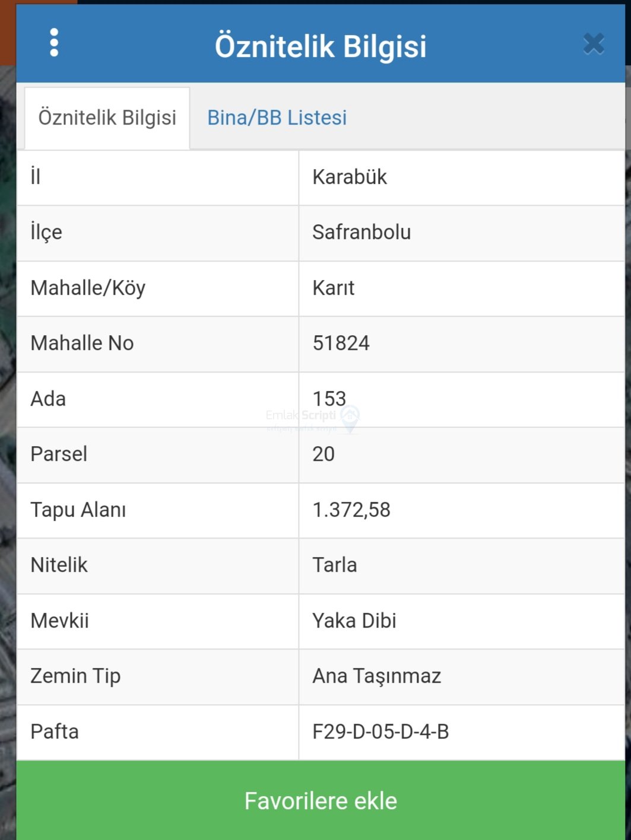The width and height of the screenshot is (631, 840).
Task: Click the Emlak Scripti watermark logo
Action: (313, 418)
